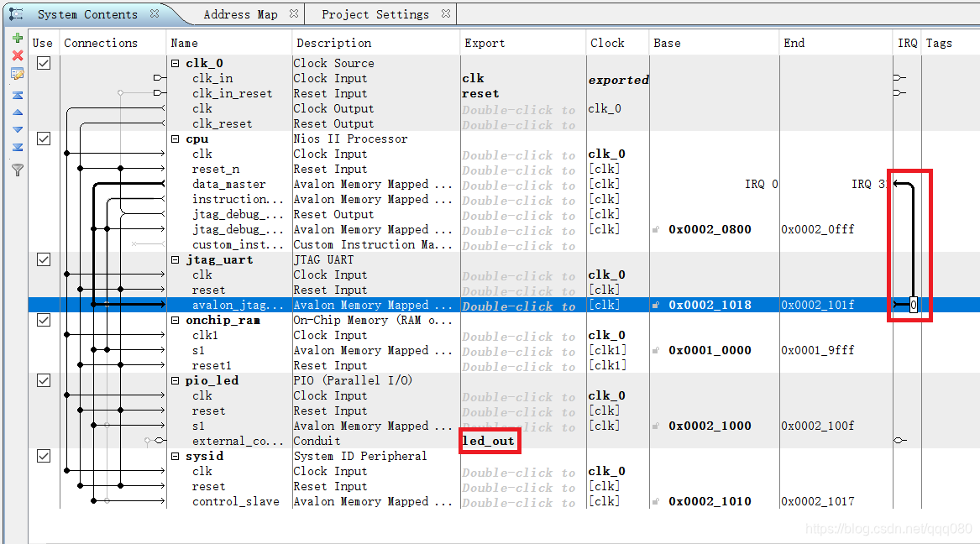This screenshot has width=980, height=544.
Task: Uncheck the onchip_ram Use checkbox
Action: [x=44, y=320]
